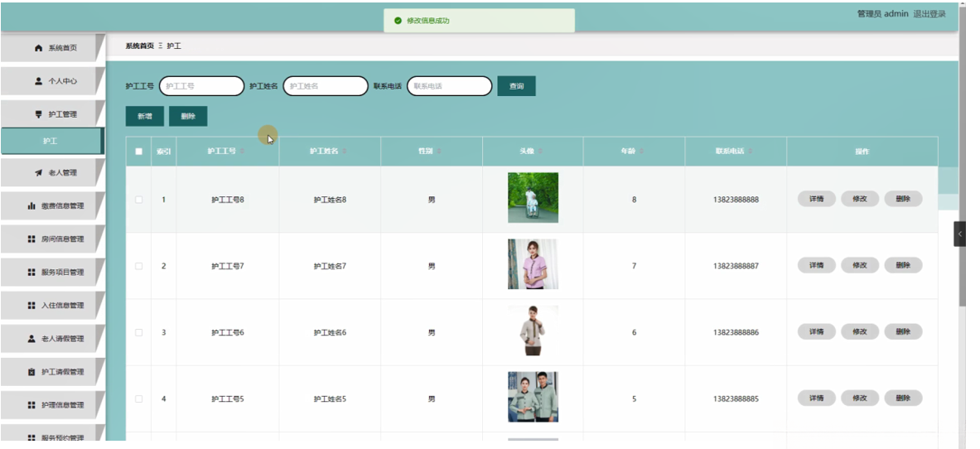
Task: Sort by 性别 column arrows
Action: click(x=439, y=152)
